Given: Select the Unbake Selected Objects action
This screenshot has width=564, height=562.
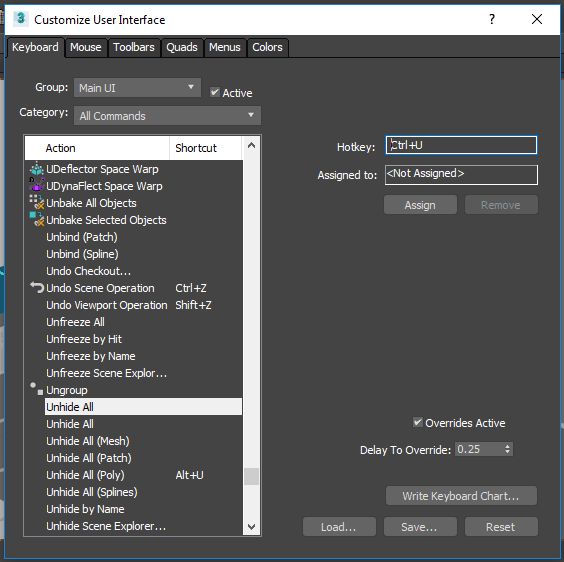Looking at the screenshot, I should tap(106, 219).
